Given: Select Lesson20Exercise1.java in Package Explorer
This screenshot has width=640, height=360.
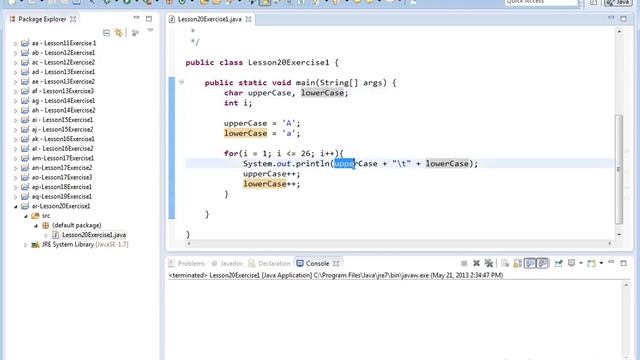Looking at the screenshot, I should 94,235.
